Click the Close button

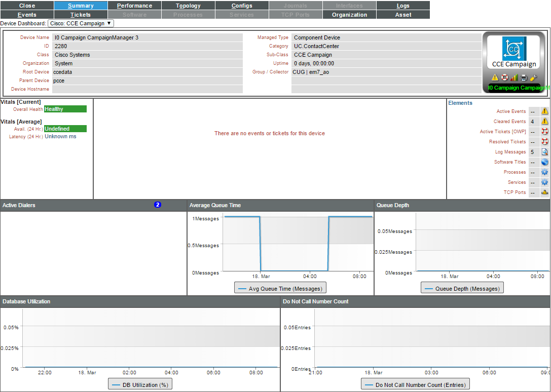pos(27,6)
